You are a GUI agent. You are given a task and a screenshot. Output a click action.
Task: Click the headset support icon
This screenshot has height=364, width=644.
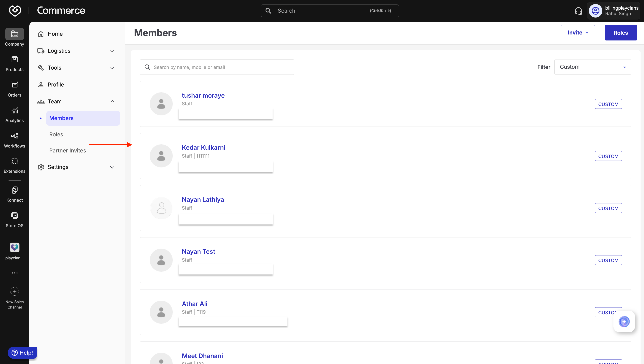point(578,11)
